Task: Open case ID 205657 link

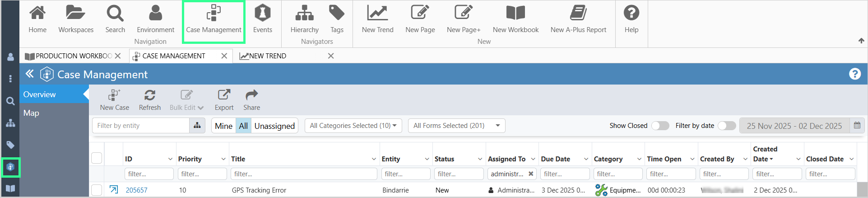Action: coord(136,190)
